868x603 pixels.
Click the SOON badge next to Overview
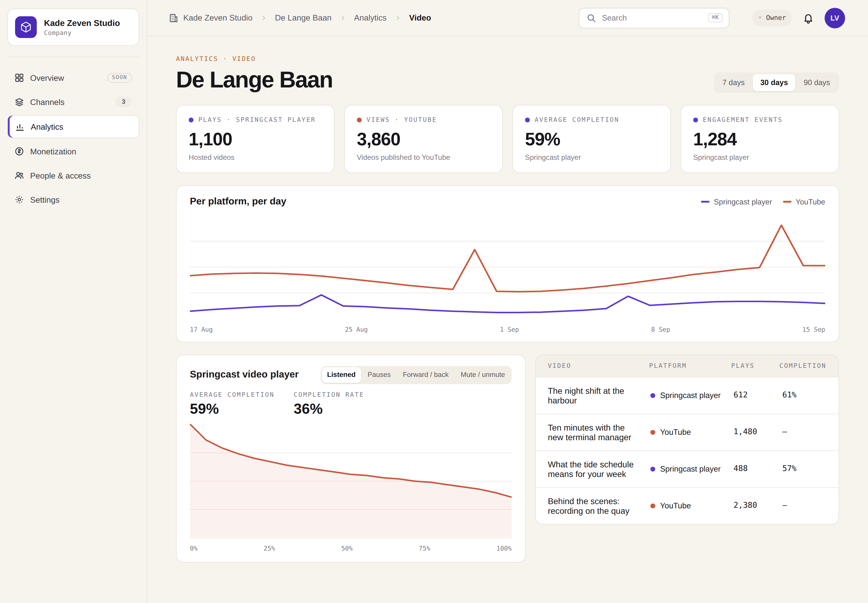click(x=119, y=77)
